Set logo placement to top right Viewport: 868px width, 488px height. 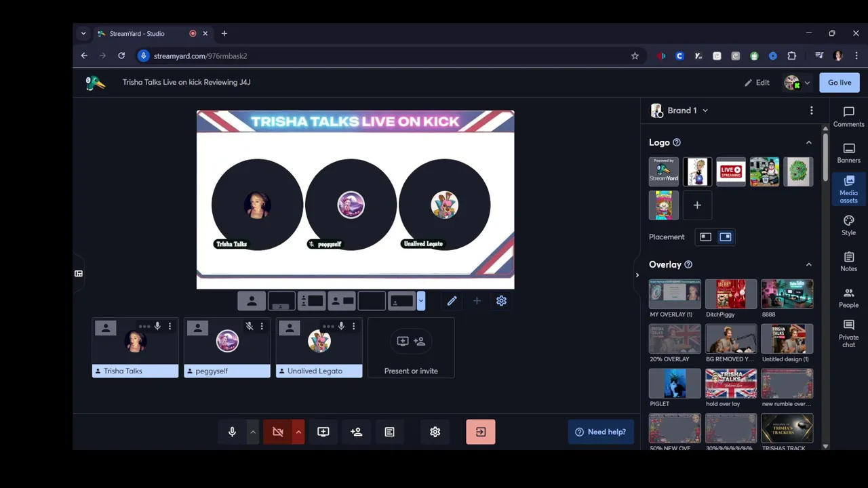click(x=725, y=237)
